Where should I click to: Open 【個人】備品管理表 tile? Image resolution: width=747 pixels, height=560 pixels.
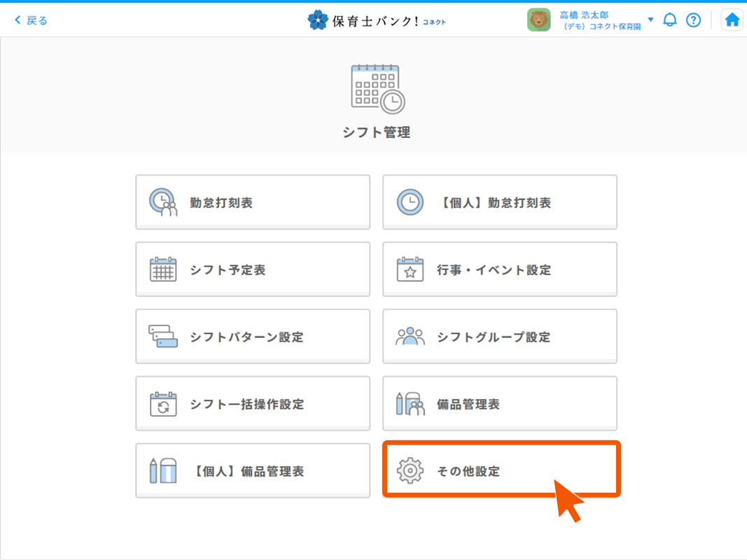pyautogui.click(x=252, y=471)
